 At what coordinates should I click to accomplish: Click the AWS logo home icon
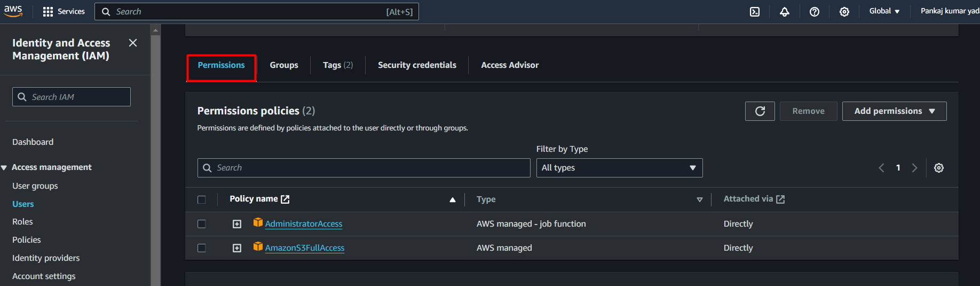(x=13, y=11)
